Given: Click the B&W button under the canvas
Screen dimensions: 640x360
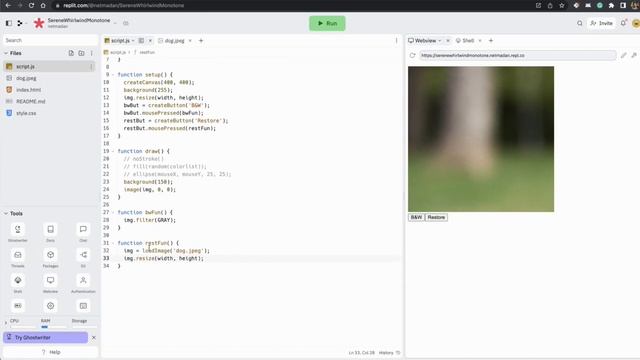Looking at the screenshot, I should 416,217.
